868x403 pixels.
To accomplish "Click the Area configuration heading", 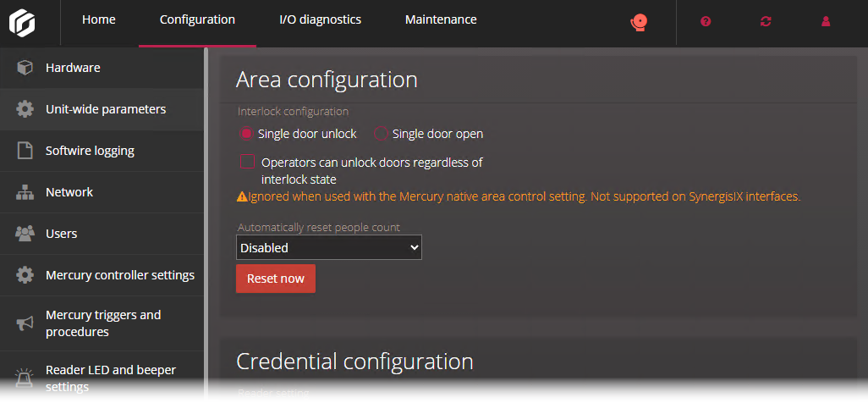I will [327, 80].
